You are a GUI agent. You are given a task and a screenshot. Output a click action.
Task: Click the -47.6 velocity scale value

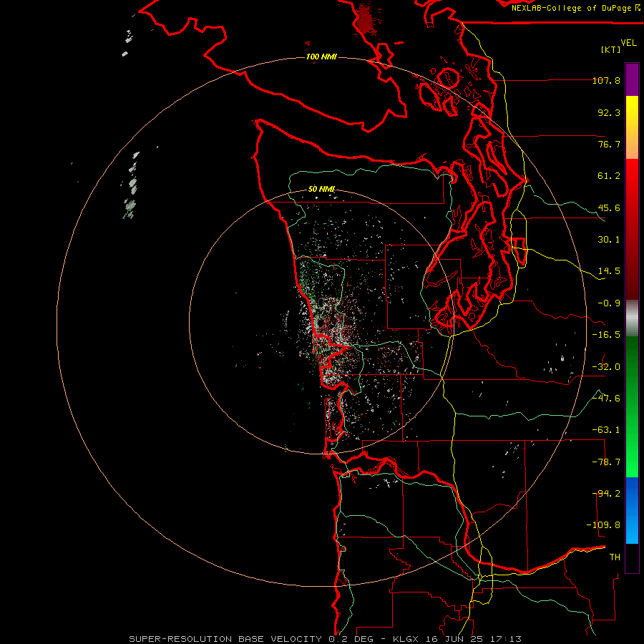(x=606, y=399)
